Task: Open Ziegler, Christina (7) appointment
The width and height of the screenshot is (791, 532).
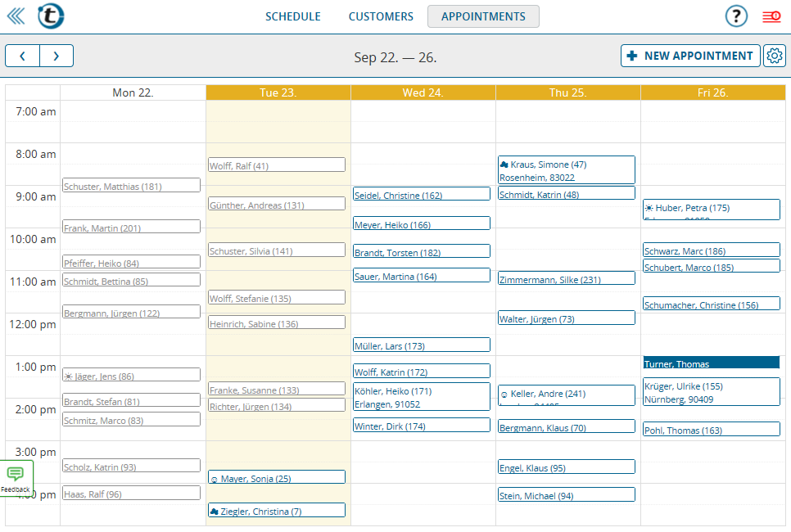Action: pyautogui.click(x=277, y=511)
